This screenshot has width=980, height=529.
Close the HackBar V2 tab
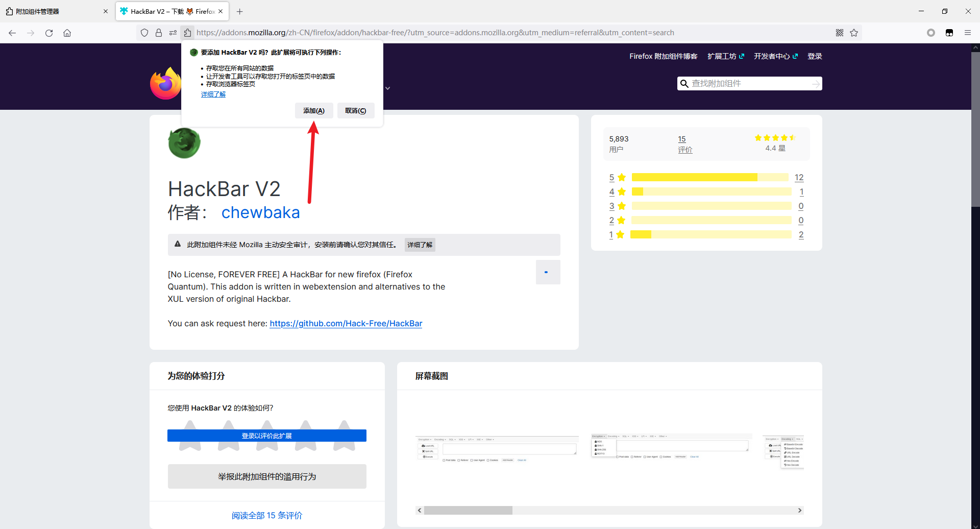(x=220, y=11)
